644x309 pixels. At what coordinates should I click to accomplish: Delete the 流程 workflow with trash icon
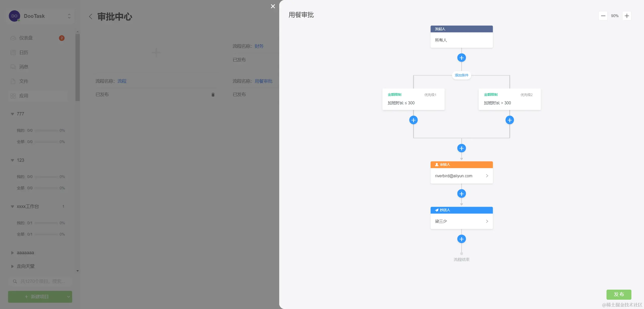(x=213, y=95)
